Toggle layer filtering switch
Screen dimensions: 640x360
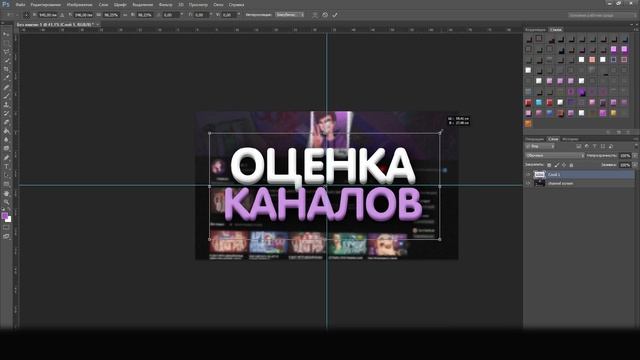[x=636, y=146]
